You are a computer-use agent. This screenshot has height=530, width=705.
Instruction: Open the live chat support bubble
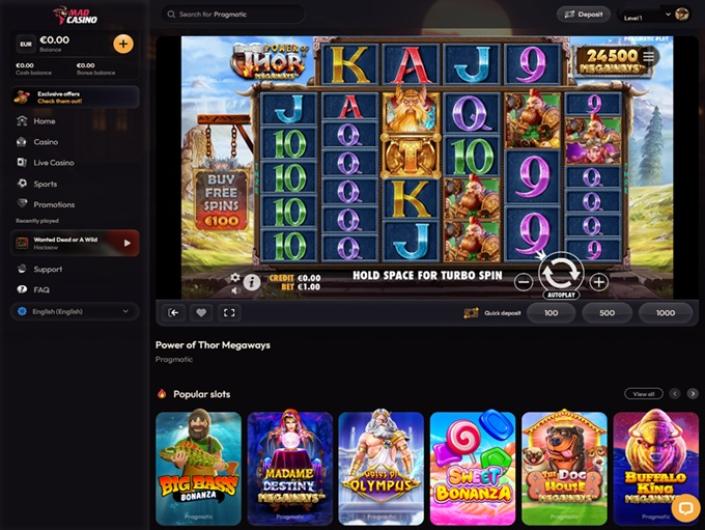click(686, 508)
